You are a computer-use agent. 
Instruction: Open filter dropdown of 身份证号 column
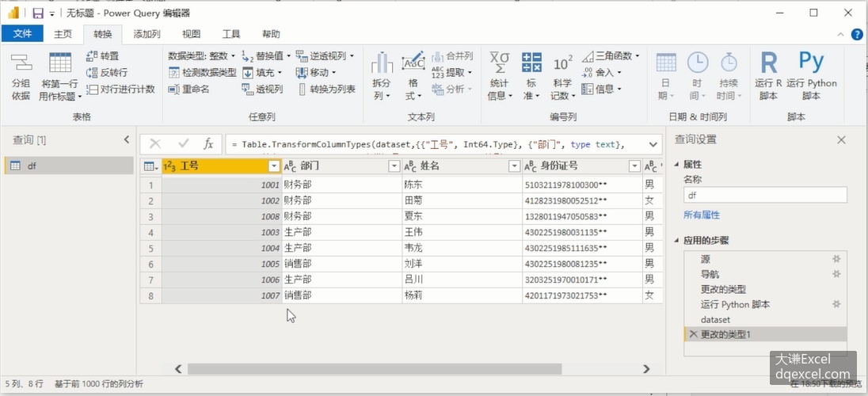(634, 166)
